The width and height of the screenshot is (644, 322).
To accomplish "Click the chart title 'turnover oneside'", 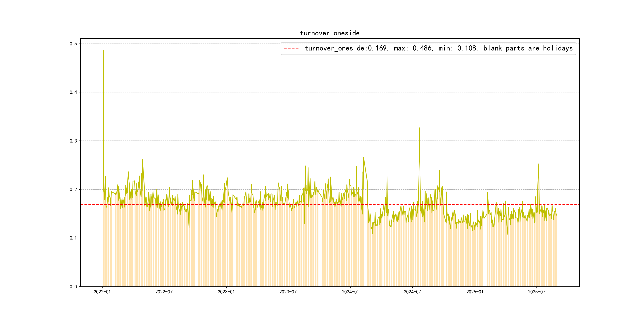I will [x=330, y=33].
